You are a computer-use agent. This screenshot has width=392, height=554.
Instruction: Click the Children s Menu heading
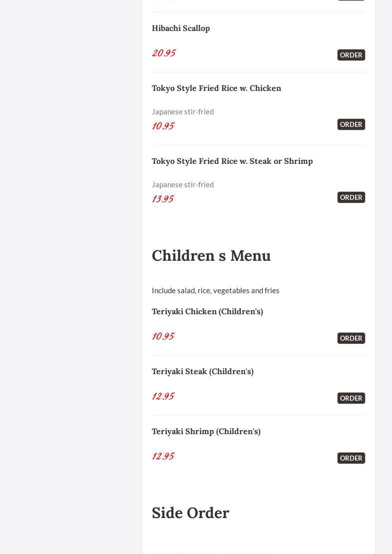click(x=211, y=256)
